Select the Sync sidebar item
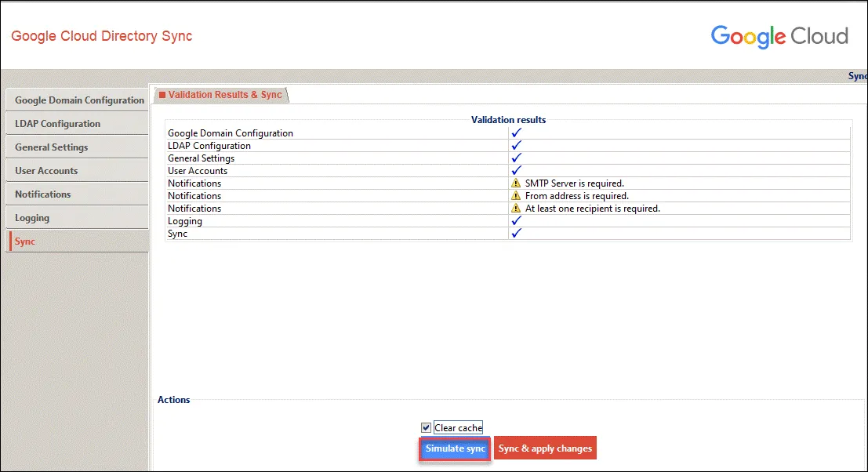The height and width of the screenshot is (472, 868). 78,241
